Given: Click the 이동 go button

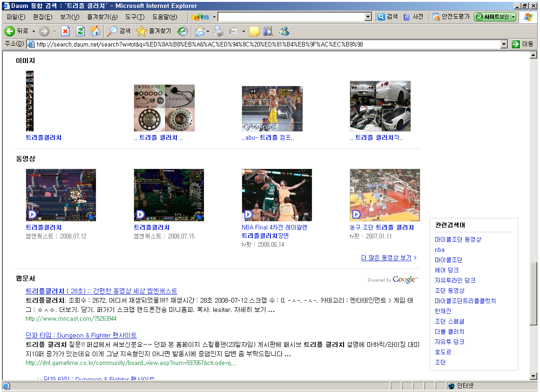Looking at the screenshot, I should click(523, 44).
